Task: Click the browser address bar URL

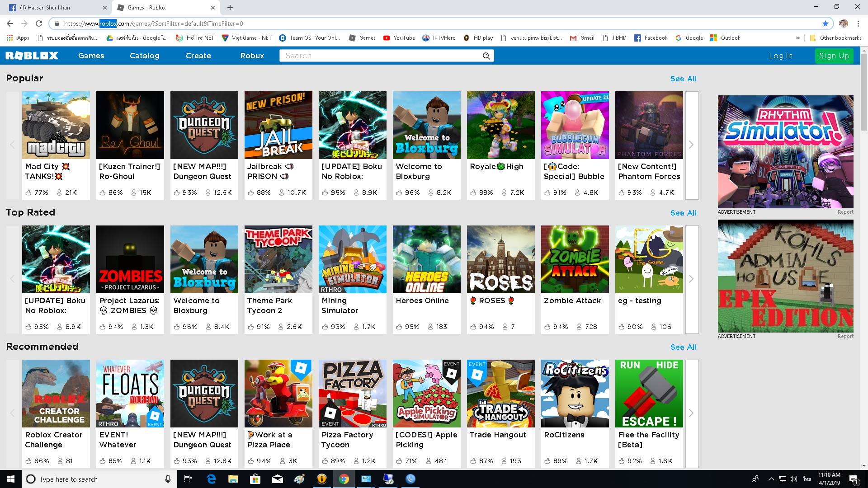Action: (x=153, y=23)
